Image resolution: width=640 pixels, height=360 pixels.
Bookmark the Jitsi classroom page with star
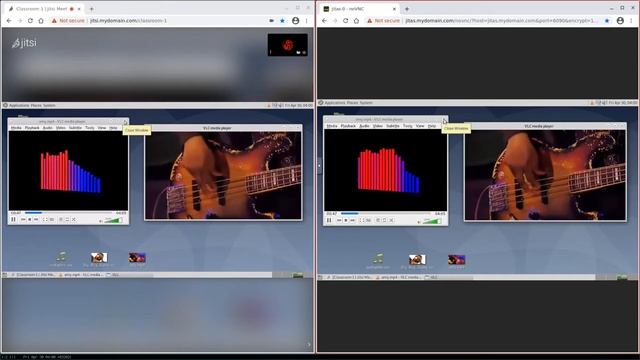282,20
